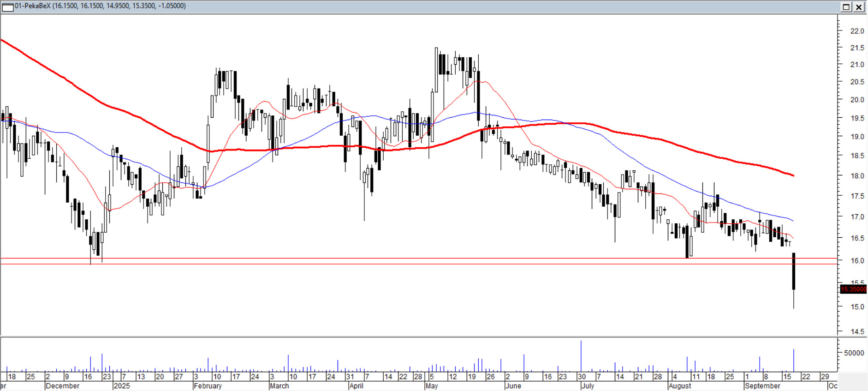Maximize the PekaBeX chart window

846,6
